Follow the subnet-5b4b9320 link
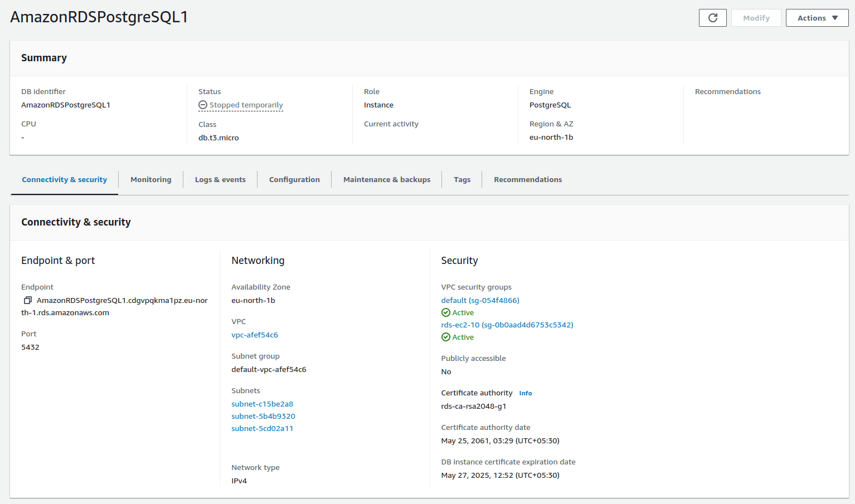The width and height of the screenshot is (855, 504). [x=263, y=416]
